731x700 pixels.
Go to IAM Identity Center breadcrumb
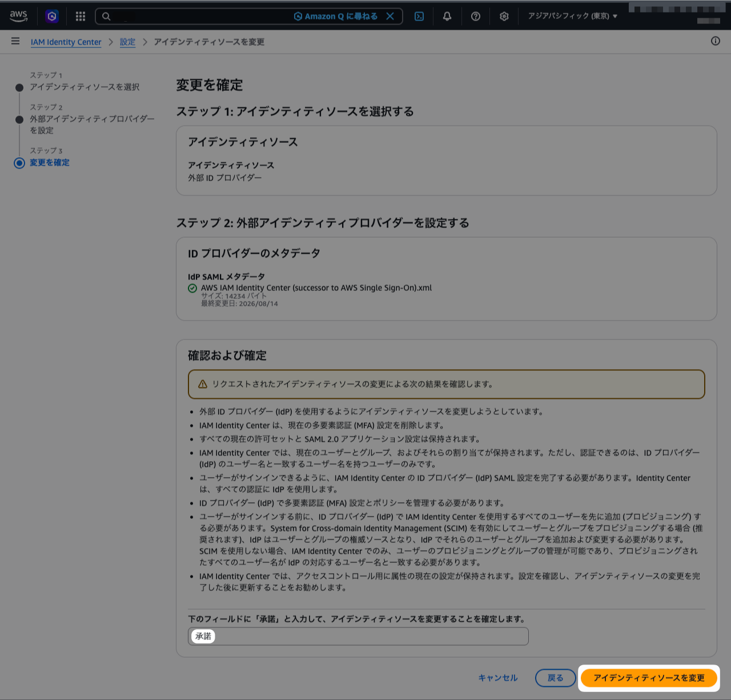(66, 42)
